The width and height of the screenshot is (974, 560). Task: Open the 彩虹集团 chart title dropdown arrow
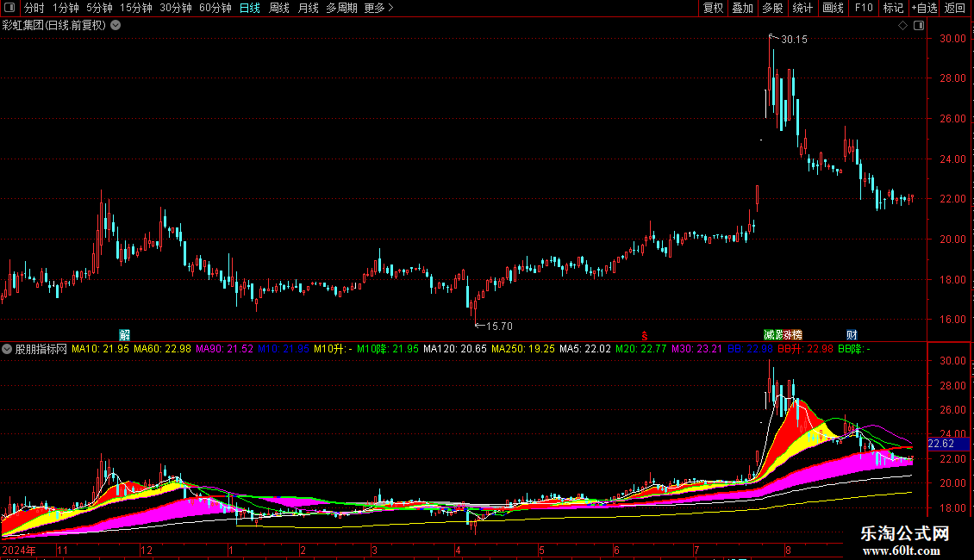click(x=116, y=26)
